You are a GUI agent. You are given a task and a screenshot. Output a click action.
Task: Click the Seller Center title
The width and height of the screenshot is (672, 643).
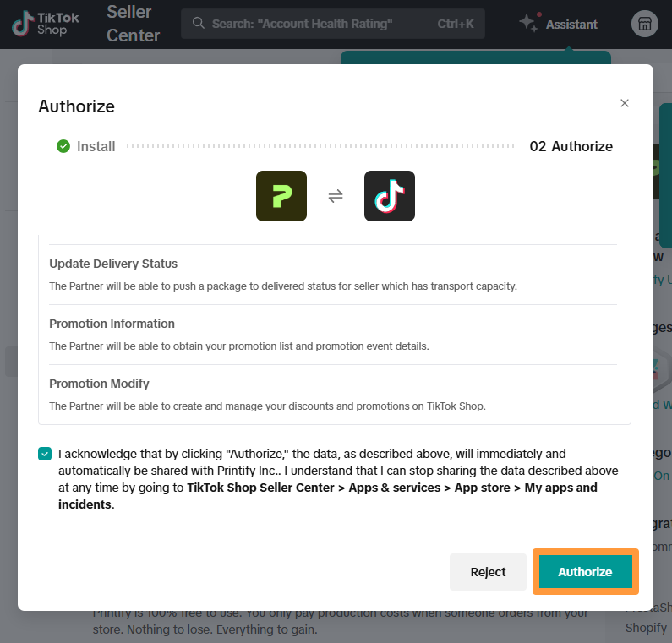(133, 24)
